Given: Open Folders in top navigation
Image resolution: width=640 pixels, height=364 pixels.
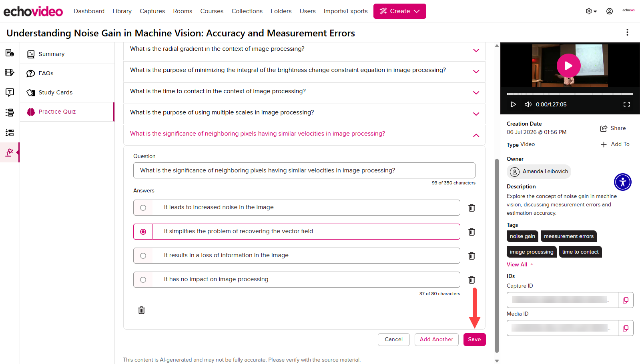Looking at the screenshot, I should coord(281,11).
